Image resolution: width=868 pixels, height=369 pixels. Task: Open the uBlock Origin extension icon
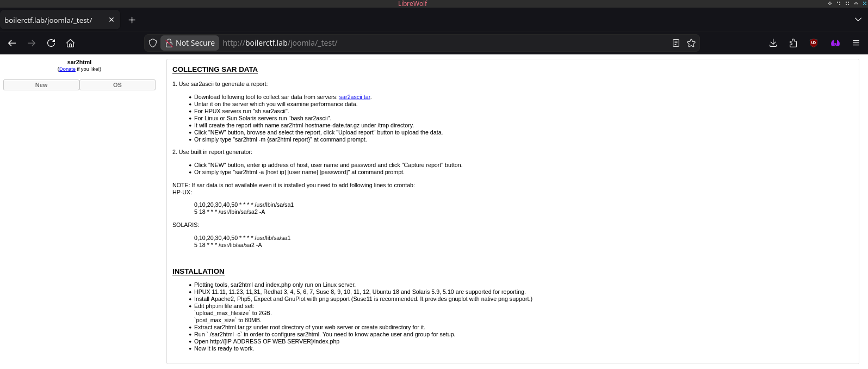814,43
